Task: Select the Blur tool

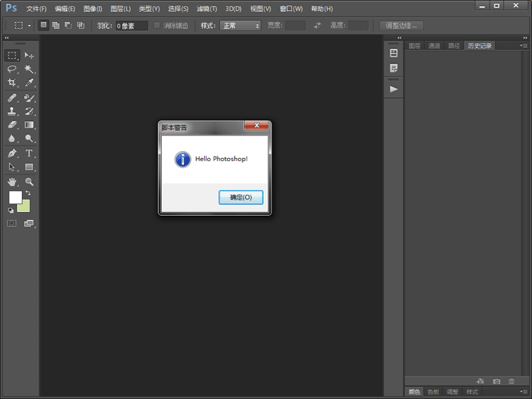Action: tap(12, 138)
